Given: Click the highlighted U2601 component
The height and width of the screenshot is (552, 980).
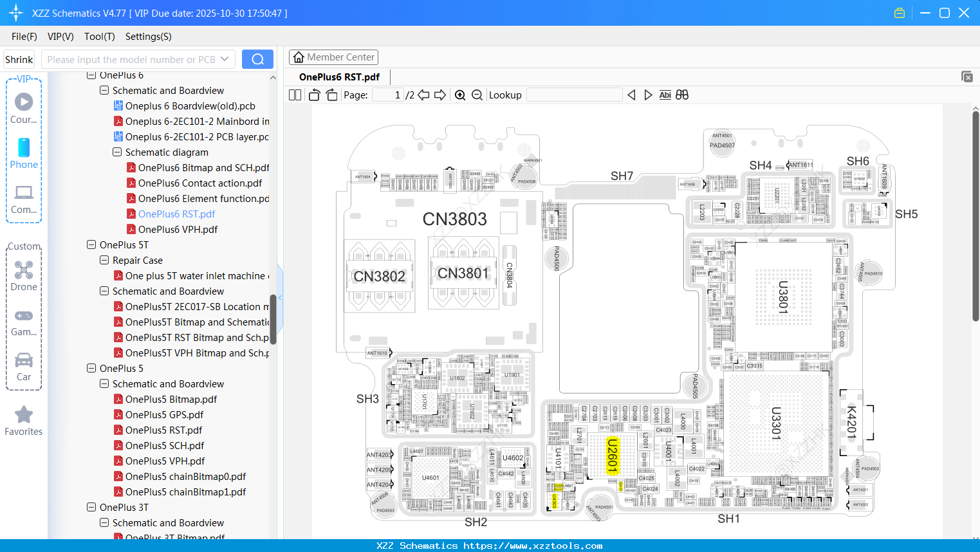Looking at the screenshot, I should tap(612, 456).
